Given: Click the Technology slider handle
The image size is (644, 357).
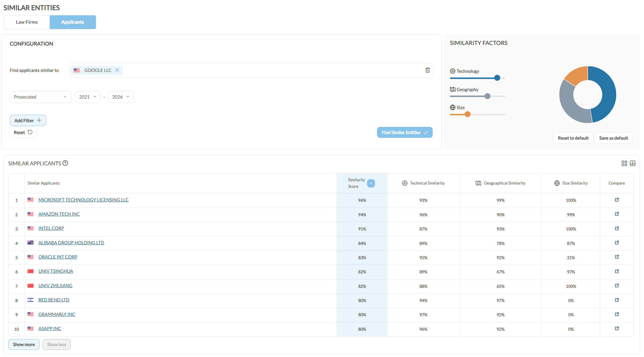Looking at the screenshot, I should [497, 78].
